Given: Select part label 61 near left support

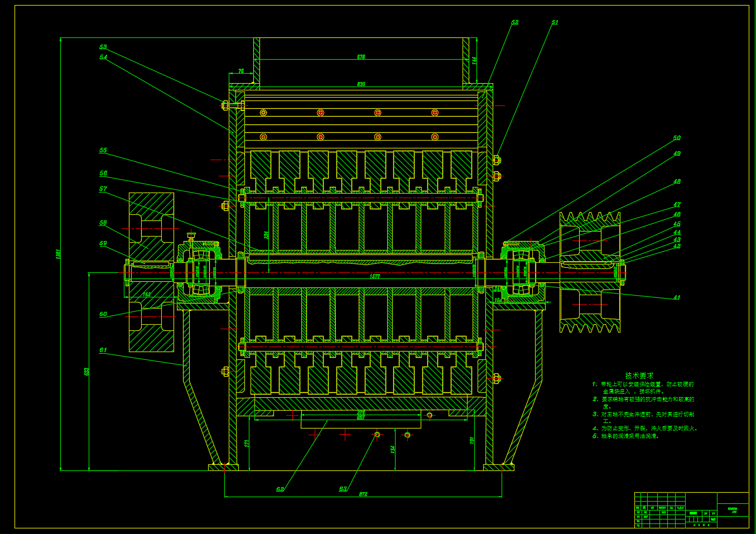Looking at the screenshot, I should tap(103, 350).
